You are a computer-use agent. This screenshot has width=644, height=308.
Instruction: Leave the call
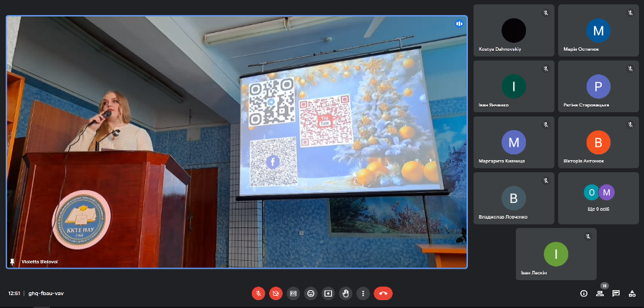tap(384, 293)
